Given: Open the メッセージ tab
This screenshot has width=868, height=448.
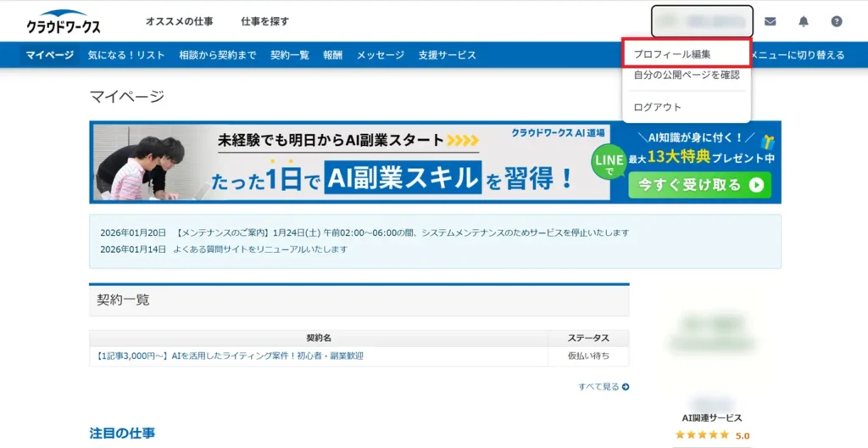Looking at the screenshot, I should (380, 55).
